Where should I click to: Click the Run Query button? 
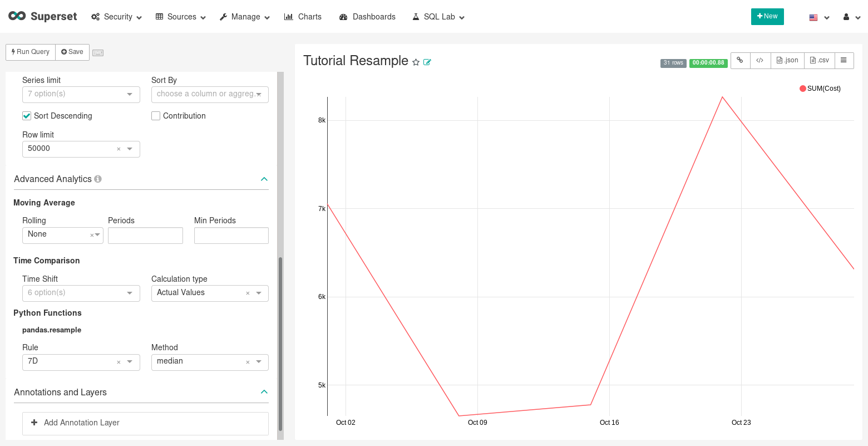(x=31, y=52)
